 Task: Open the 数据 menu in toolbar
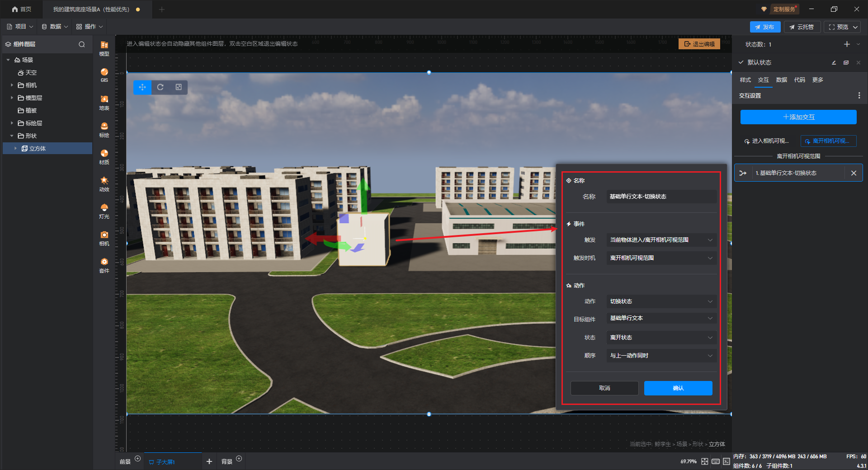[x=55, y=27]
